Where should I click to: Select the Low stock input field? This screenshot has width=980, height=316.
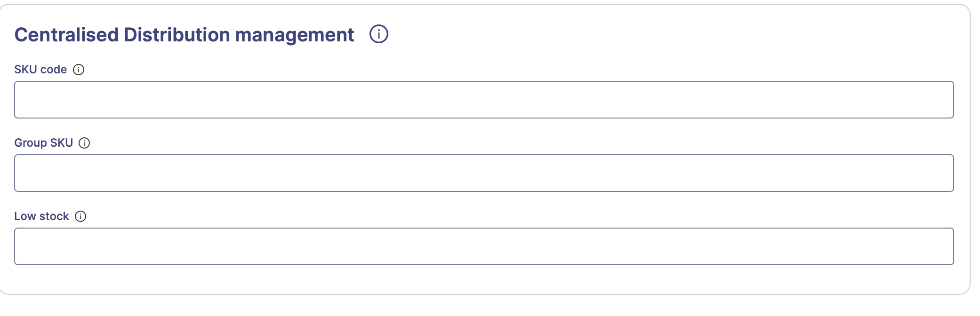pyautogui.click(x=483, y=246)
